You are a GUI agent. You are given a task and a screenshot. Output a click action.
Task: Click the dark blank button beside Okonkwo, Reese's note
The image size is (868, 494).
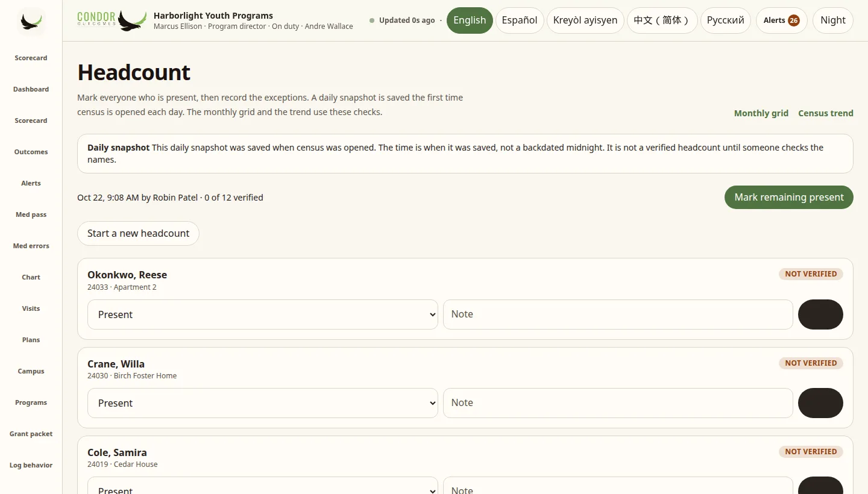point(820,314)
